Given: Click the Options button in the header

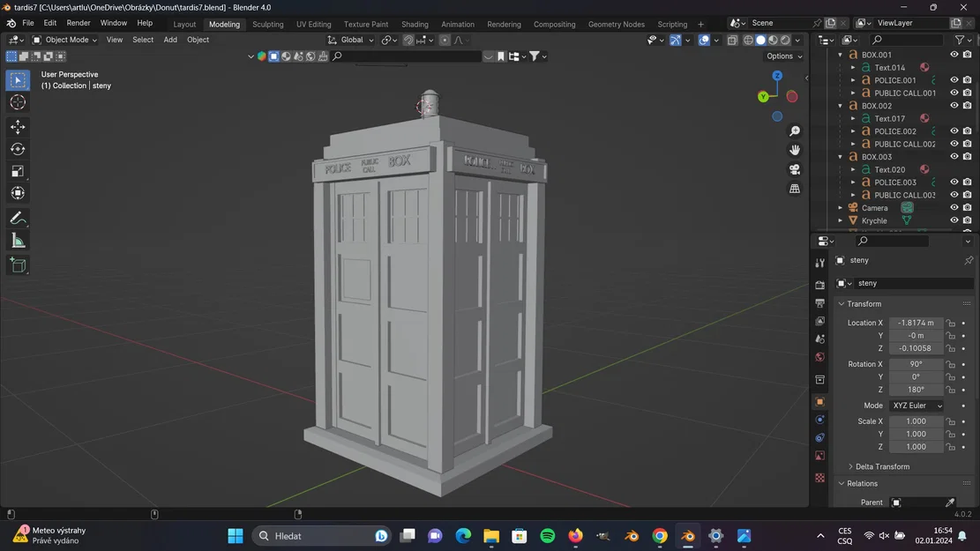Looking at the screenshot, I should (x=780, y=56).
